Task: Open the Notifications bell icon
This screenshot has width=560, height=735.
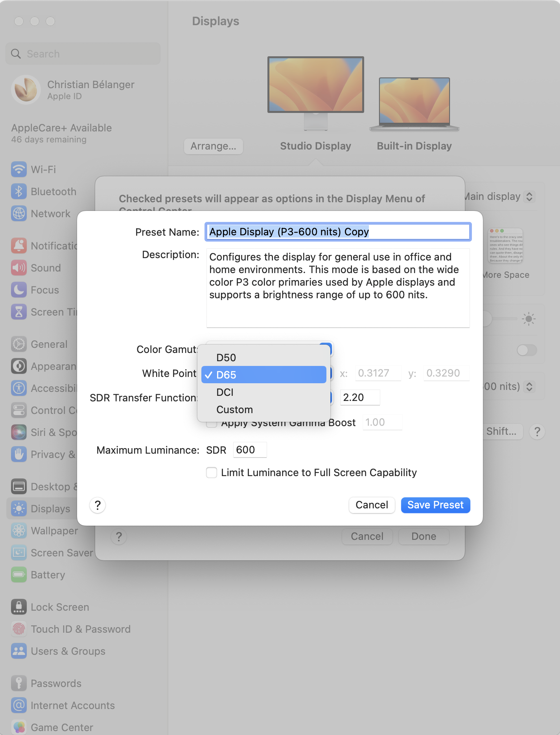Action: pyautogui.click(x=19, y=246)
